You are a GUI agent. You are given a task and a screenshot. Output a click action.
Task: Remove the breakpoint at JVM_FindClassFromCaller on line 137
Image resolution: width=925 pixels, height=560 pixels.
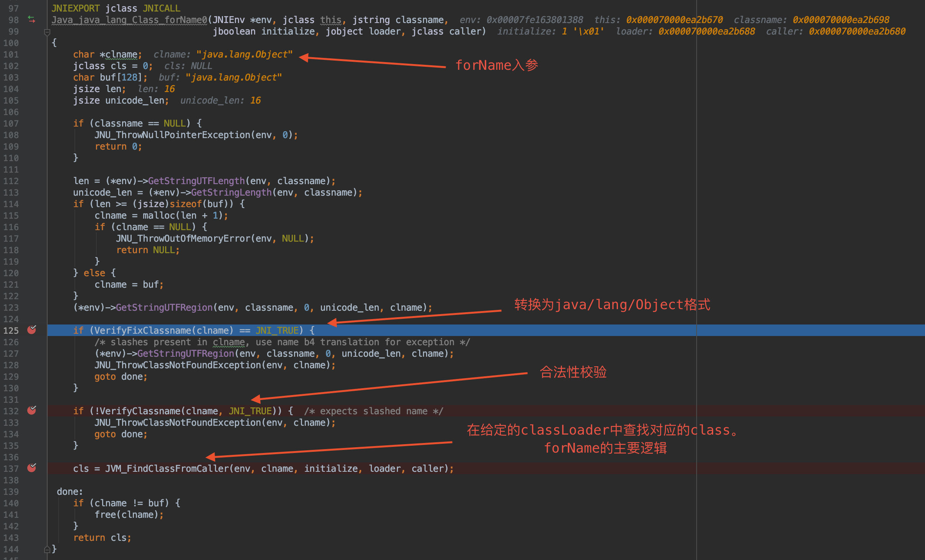(x=31, y=468)
